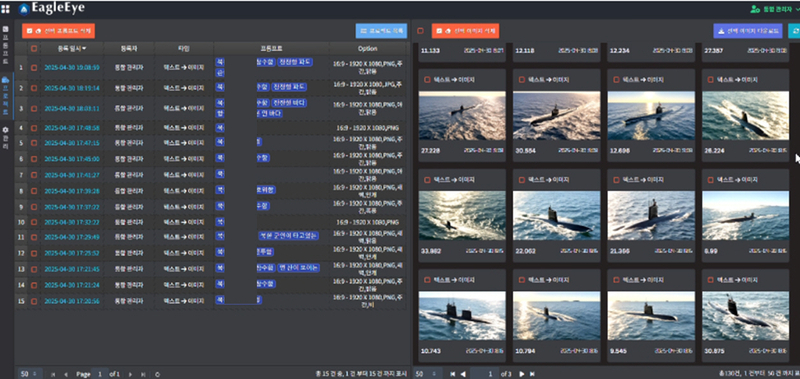
Task: Click the teal refresh button in gallery
Action: coord(794,31)
